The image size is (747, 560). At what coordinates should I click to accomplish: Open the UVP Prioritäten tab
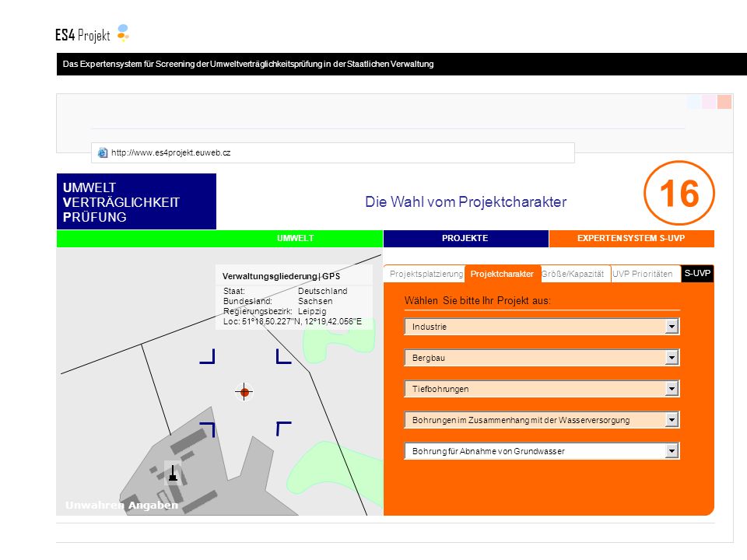pyautogui.click(x=646, y=274)
